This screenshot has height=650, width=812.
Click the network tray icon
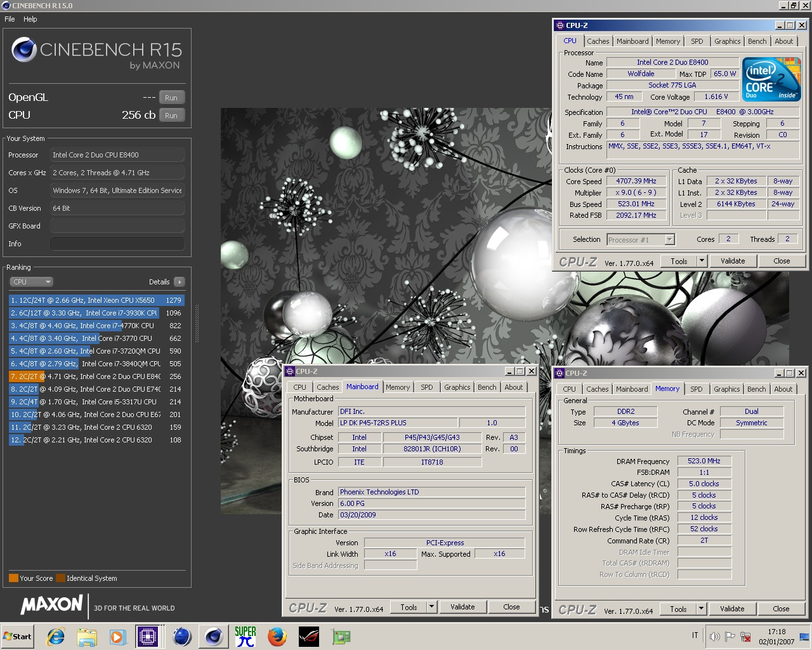click(745, 637)
